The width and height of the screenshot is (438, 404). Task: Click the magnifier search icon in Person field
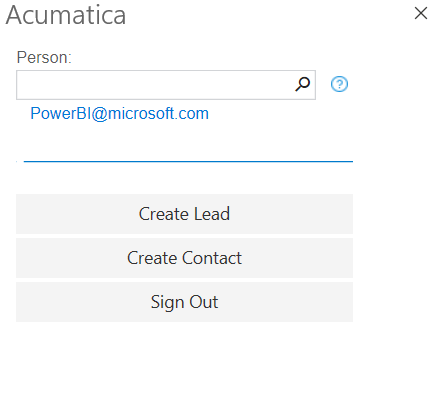[x=302, y=84]
